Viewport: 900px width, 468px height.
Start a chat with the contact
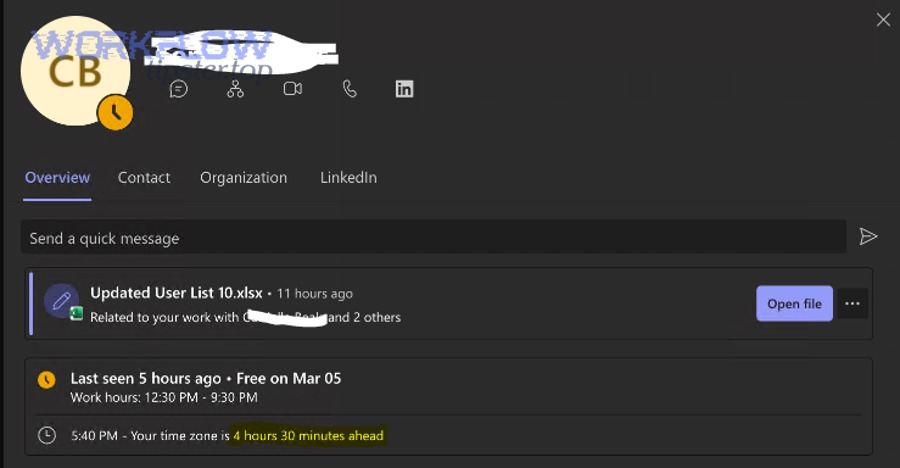coord(179,89)
